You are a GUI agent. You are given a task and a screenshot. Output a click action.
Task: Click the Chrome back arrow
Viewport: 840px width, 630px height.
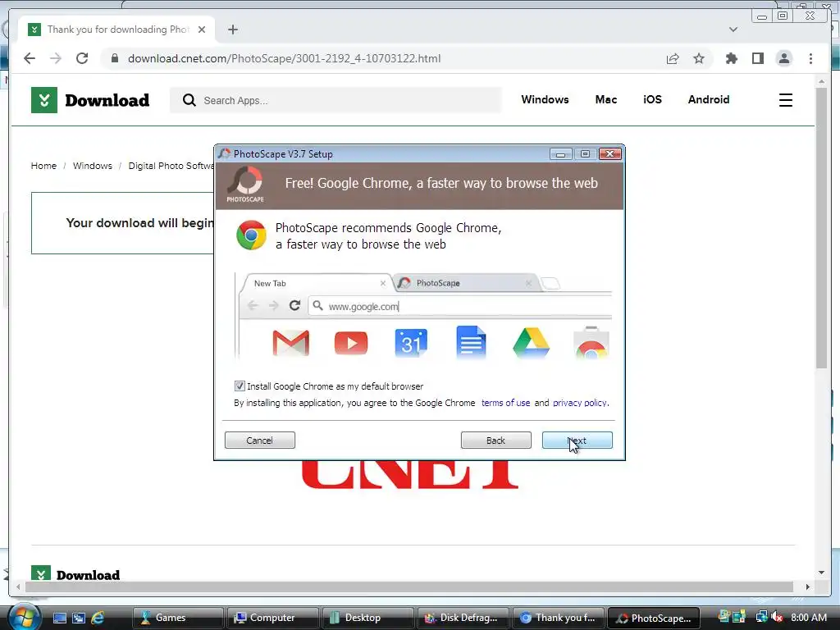[x=30, y=58]
